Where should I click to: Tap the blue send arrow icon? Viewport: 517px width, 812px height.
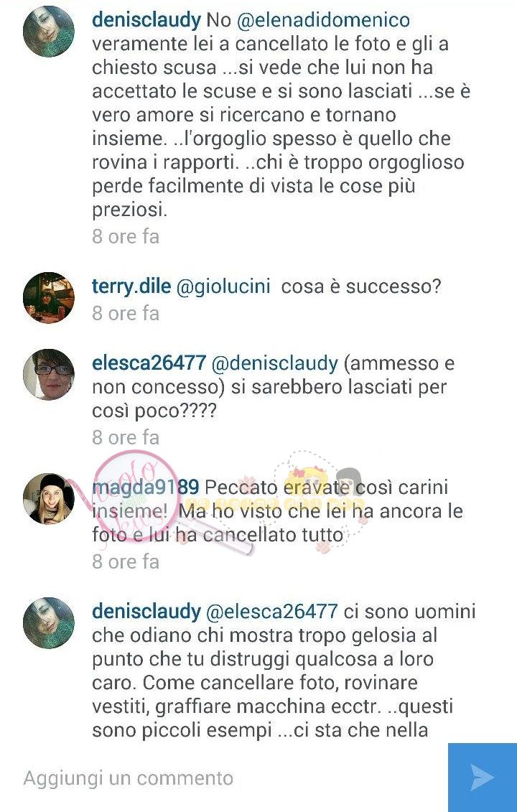coord(483,778)
